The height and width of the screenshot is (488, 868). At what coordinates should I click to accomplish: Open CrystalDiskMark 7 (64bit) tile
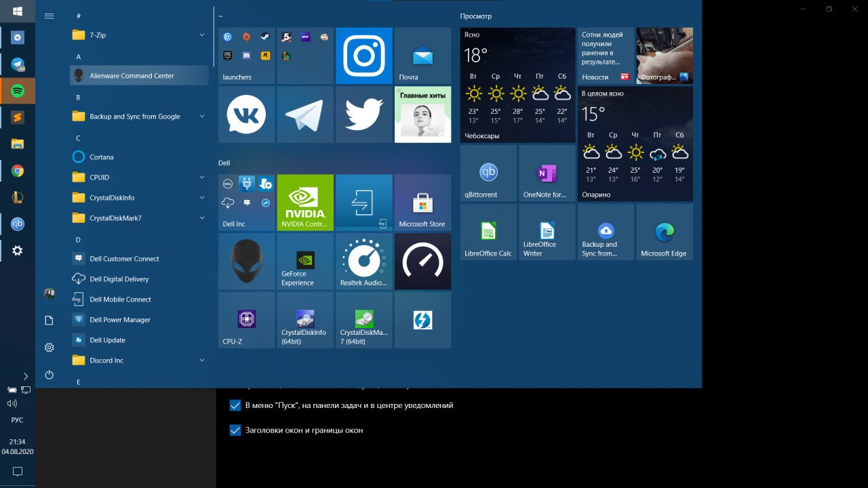[x=364, y=321]
